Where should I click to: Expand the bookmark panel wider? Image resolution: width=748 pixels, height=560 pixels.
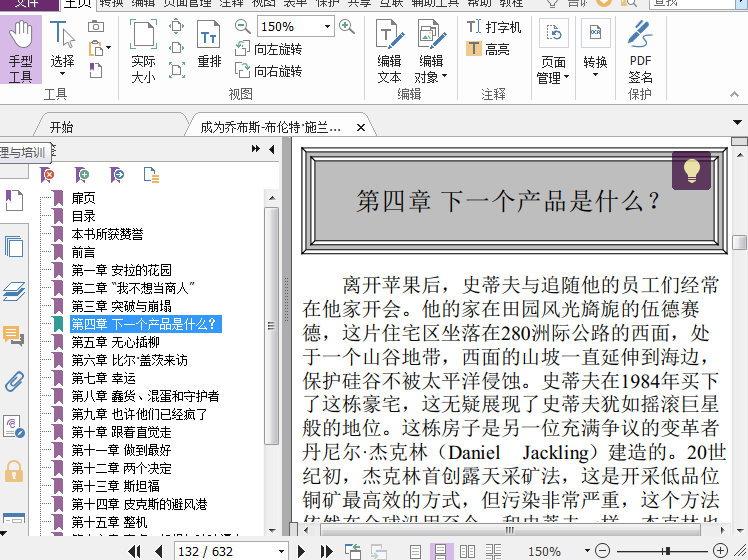pos(256,149)
